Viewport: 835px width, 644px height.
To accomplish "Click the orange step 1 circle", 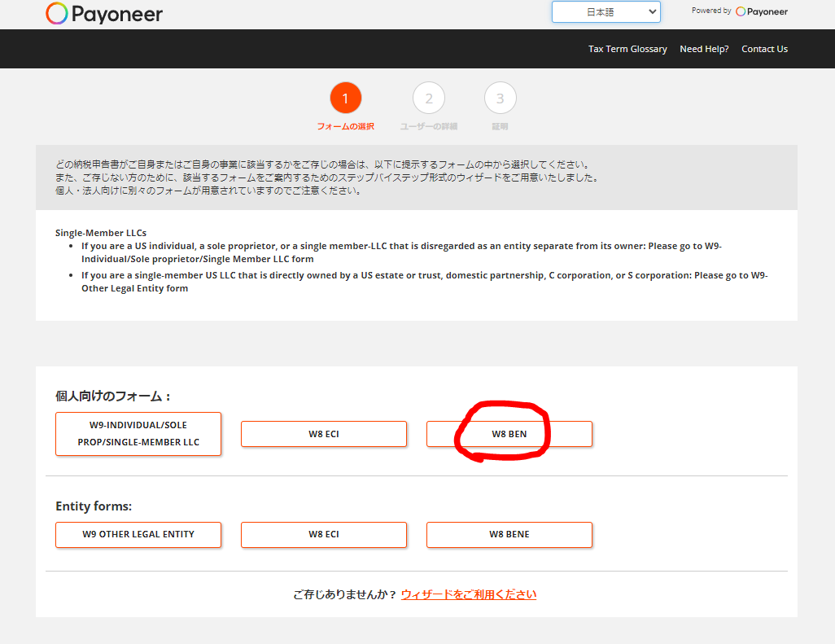I will pos(345,99).
